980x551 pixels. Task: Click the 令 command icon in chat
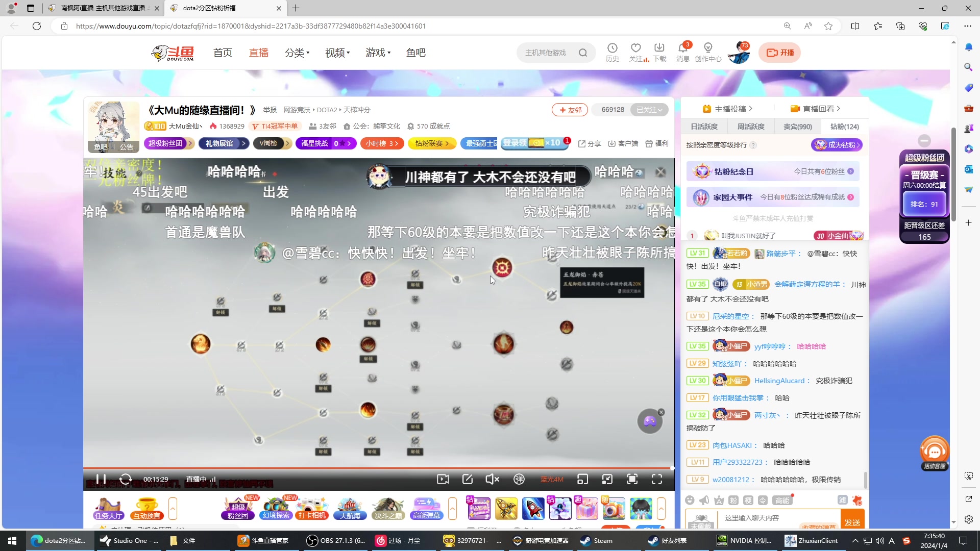point(763,500)
